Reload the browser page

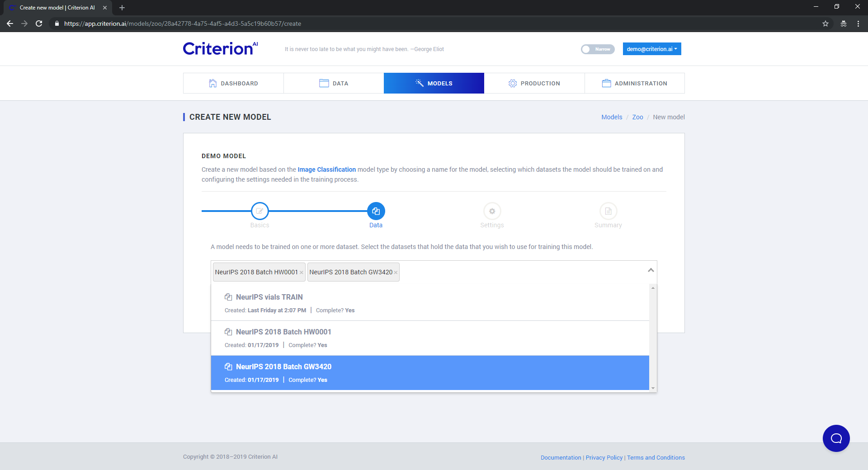pyautogui.click(x=39, y=23)
